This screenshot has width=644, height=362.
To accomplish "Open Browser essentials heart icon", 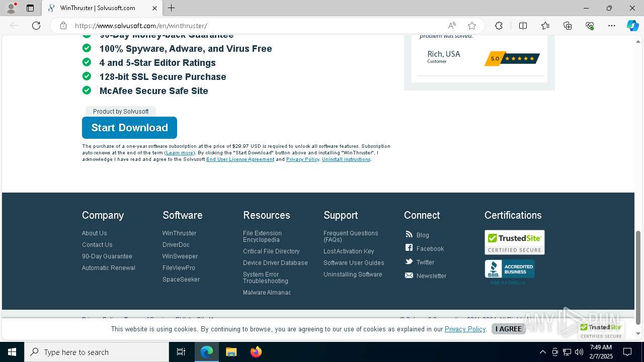I will click(x=590, y=26).
